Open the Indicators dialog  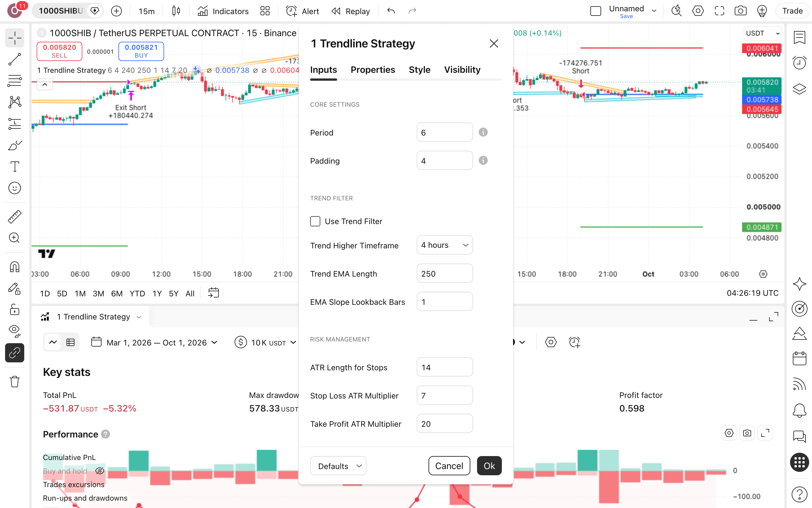click(x=223, y=11)
